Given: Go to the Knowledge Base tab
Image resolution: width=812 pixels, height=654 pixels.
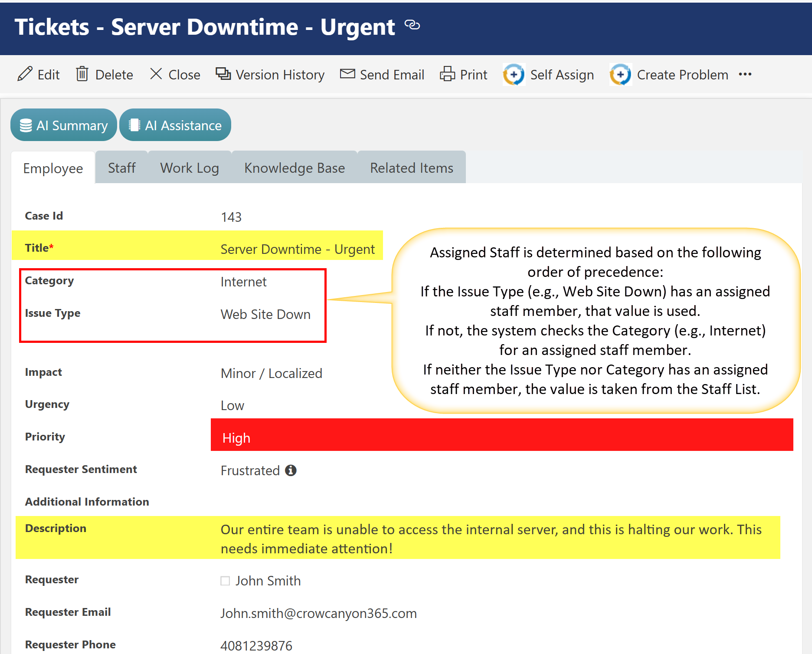Looking at the screenshot, I should [x=295, y=168].
